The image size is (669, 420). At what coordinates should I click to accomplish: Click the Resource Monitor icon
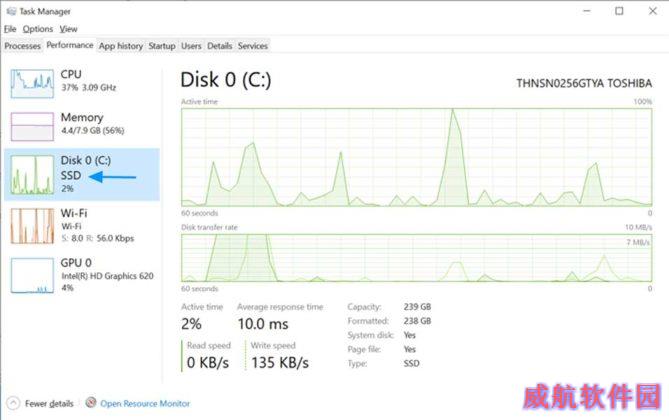pyautogui.click(x=90, y=402)
